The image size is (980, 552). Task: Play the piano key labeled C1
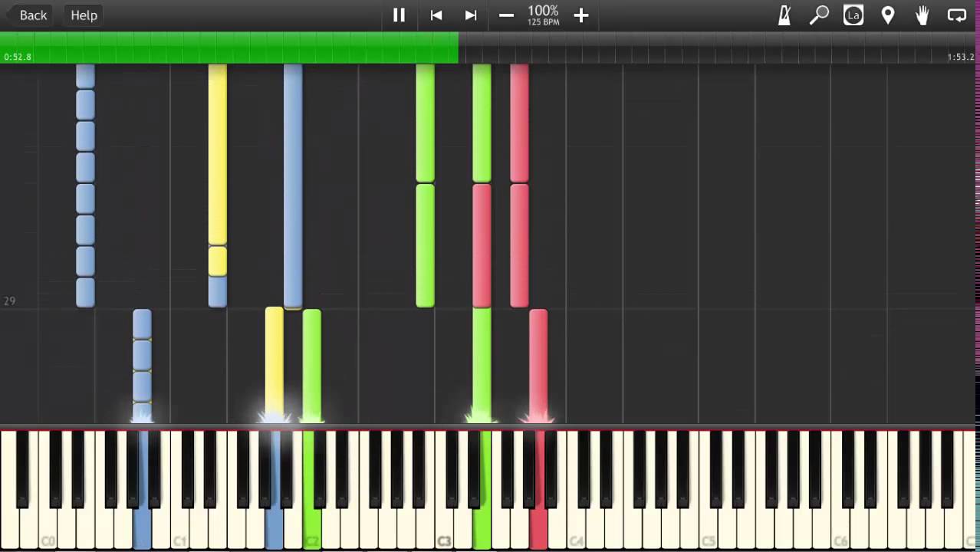(179, 529)
